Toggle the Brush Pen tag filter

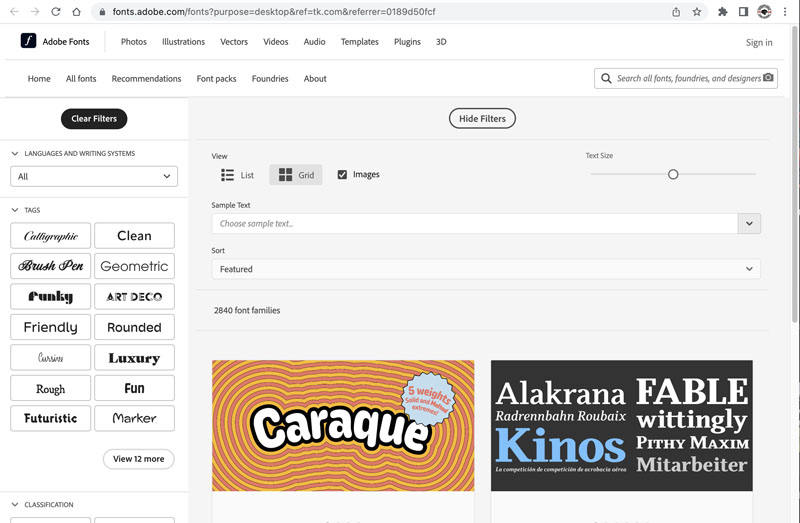tap(51, 266)
